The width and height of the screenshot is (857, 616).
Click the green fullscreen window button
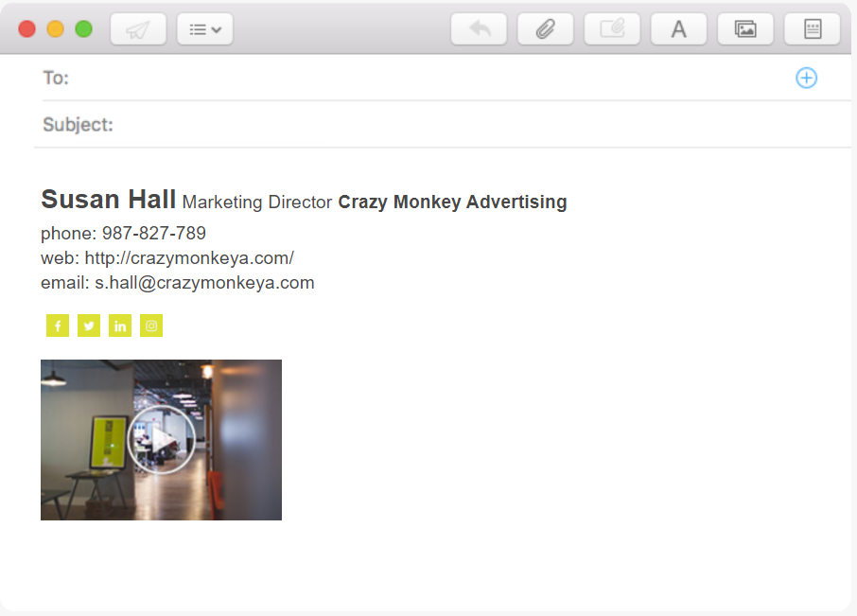click(83, 29)
